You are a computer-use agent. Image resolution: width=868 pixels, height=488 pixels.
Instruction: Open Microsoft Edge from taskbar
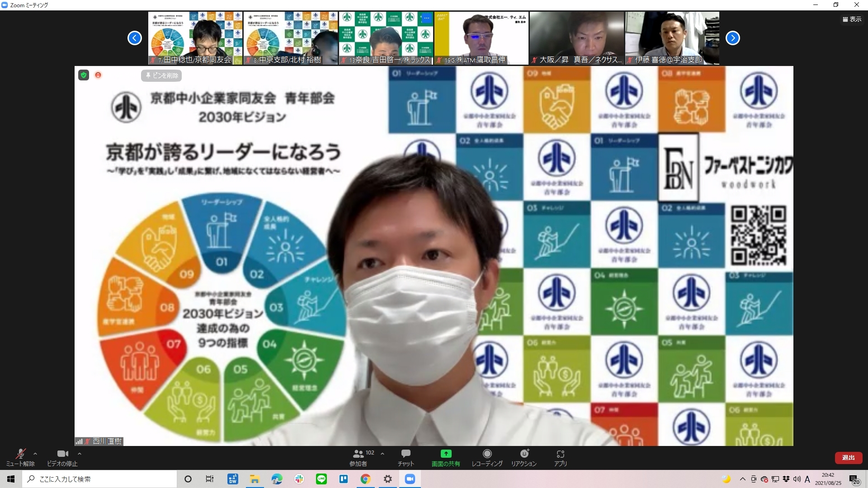(277, 479)
